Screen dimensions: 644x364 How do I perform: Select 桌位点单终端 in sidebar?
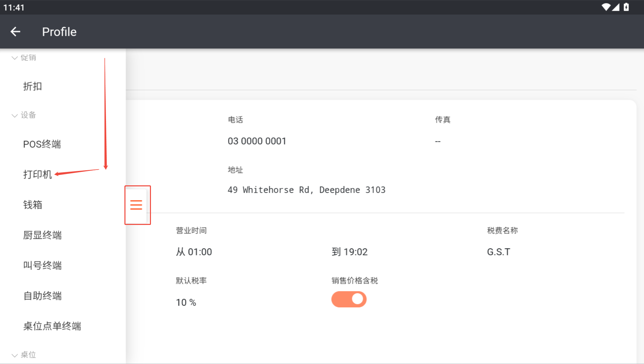pos(52,326)
